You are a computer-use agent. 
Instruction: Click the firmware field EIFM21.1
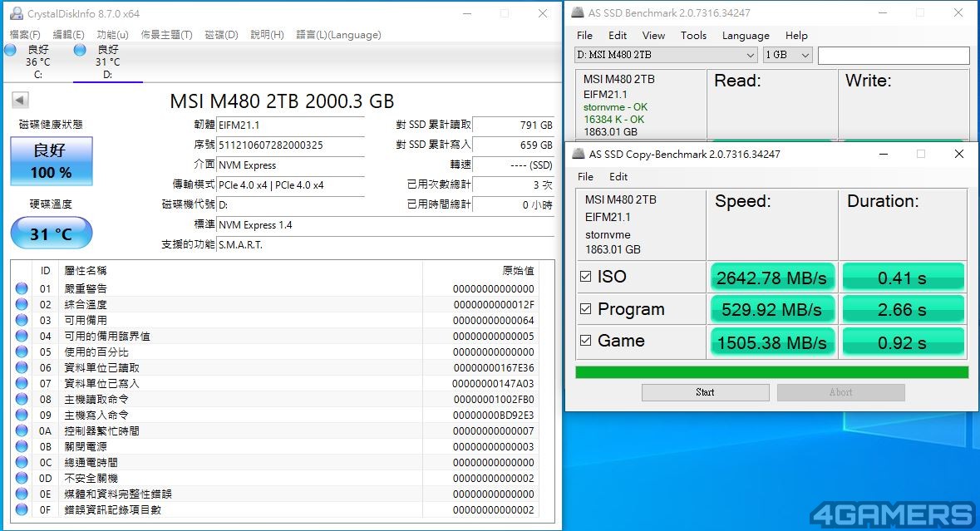pyautogui.click(x=290, y=125)
